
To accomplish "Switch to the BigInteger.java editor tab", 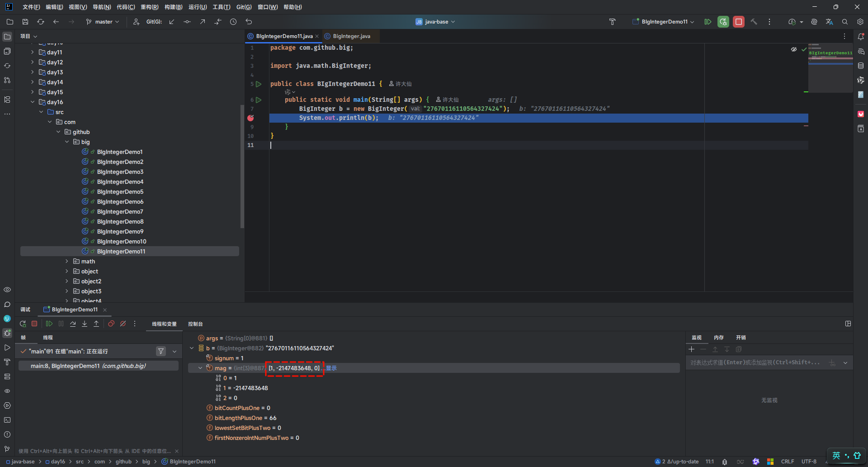I will point(351,36).
